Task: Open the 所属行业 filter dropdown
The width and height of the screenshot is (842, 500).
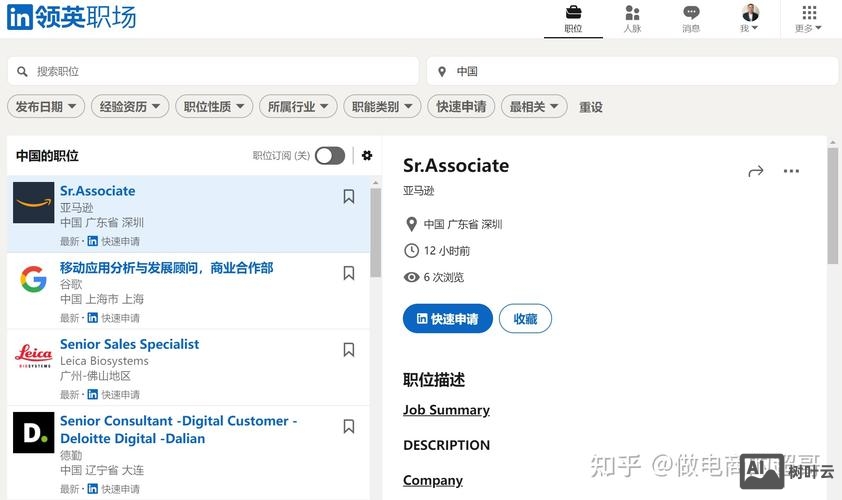Action: pyautogui.click(x=298, y=106)
